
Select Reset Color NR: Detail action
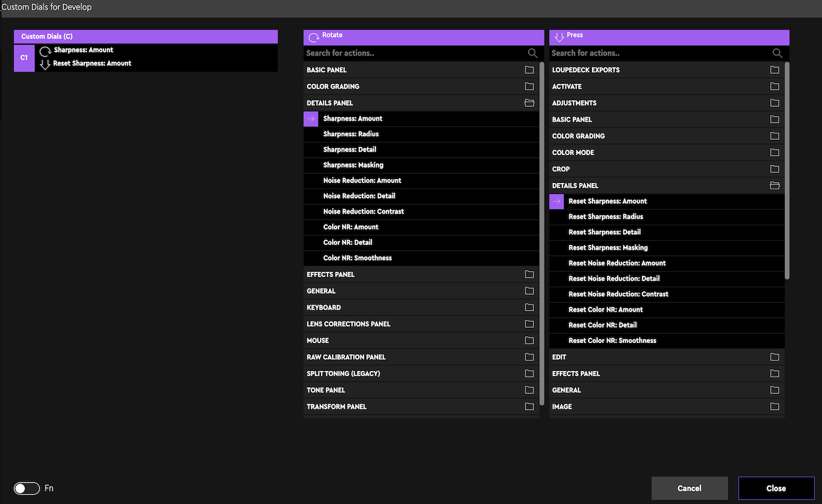tap(666, 325)
